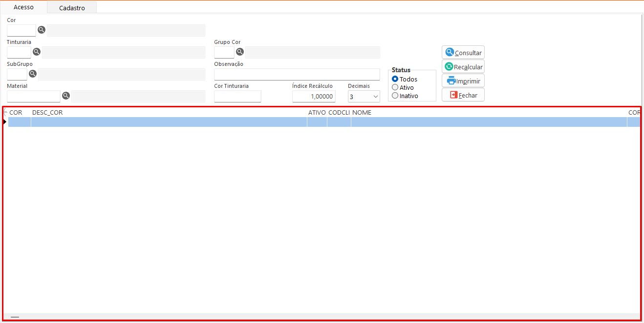Screen dimensions: 644x323
Task: Click the Tinturaria lookup magnifier icon
Action: pos(37,52)
